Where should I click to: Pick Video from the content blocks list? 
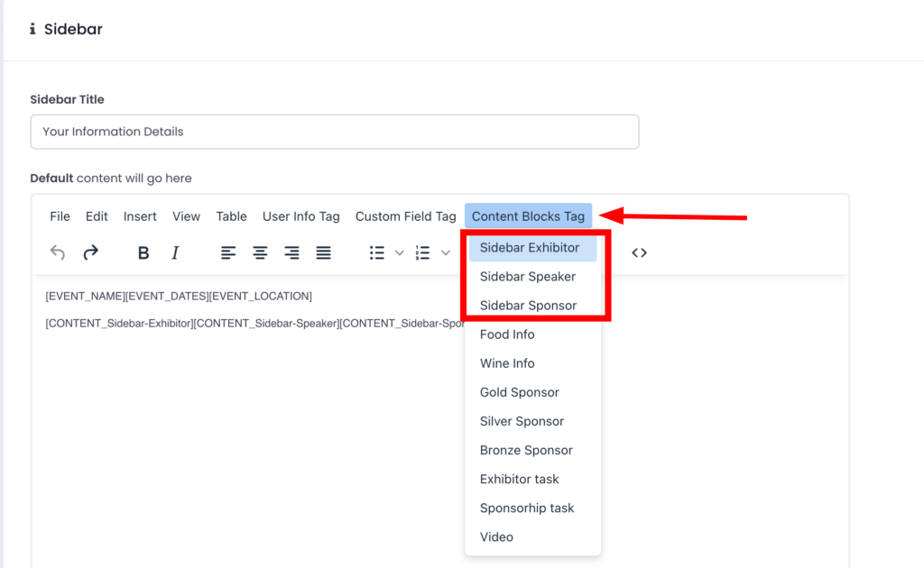pos(496,537)
